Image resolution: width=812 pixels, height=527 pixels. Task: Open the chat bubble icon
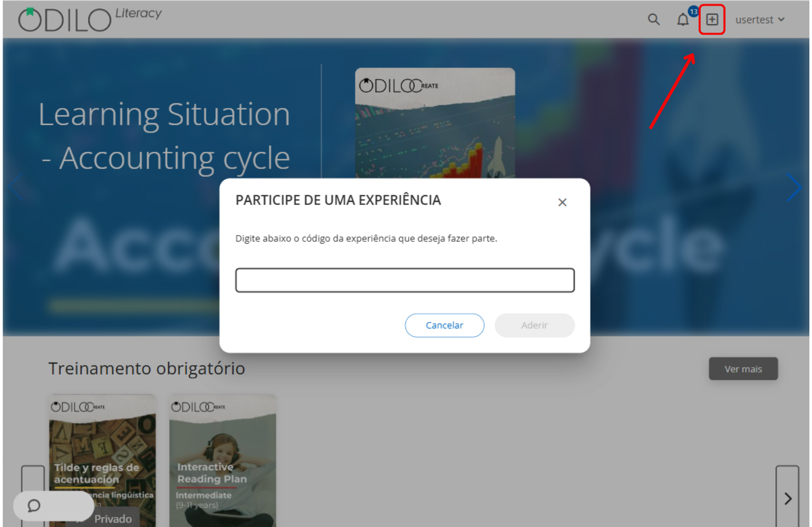coord(34,506)
